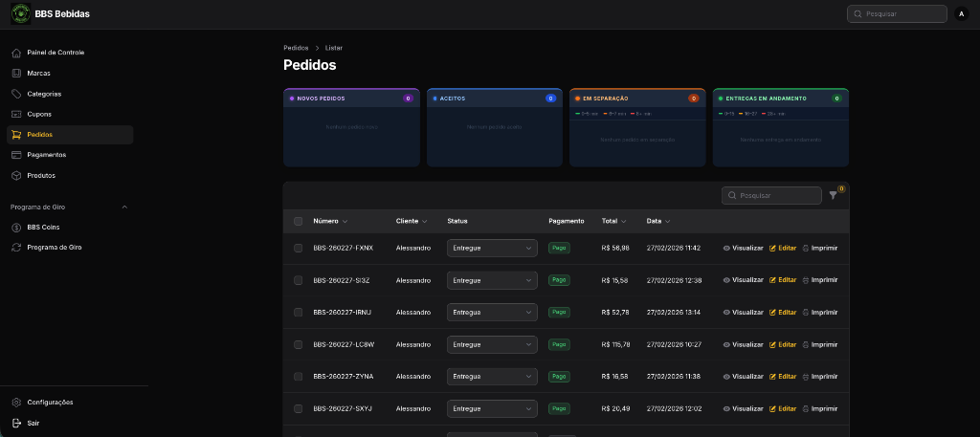The height and width of the screenshot is (437, 980).
Task: Open Painel de Controle from sidebar
Action: tap(70, 53)
